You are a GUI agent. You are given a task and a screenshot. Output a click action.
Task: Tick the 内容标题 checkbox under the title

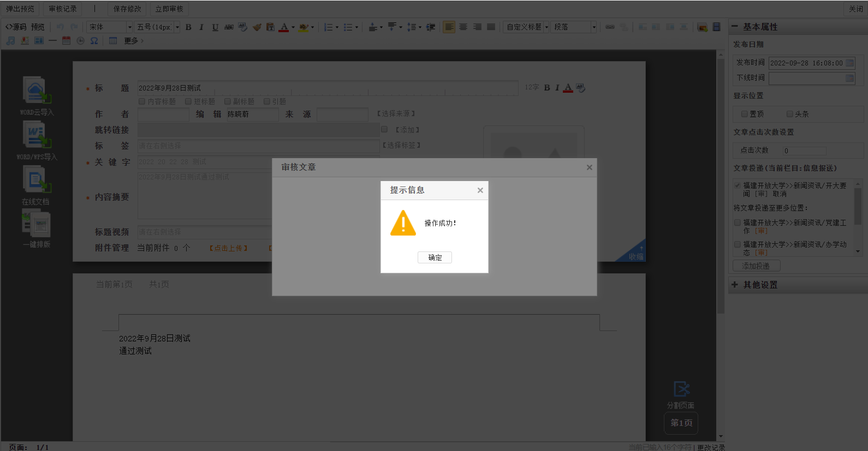coord(142,101)
